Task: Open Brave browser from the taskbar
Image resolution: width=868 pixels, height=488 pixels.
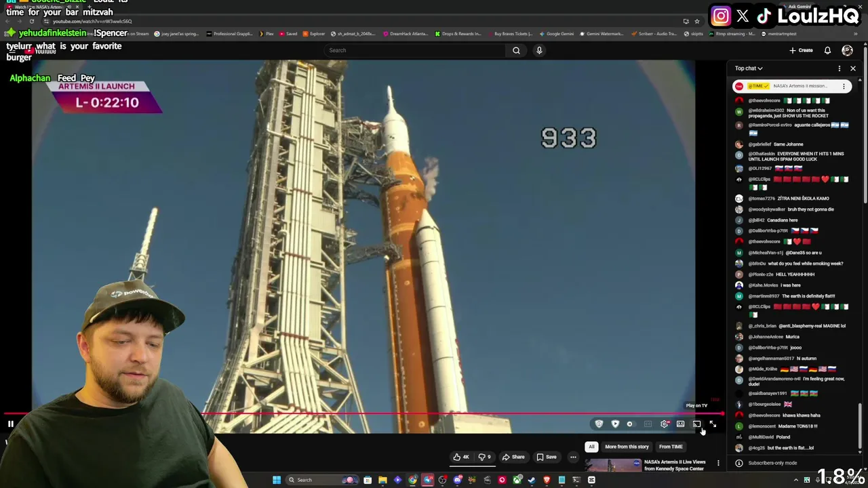Action: (547, 480)
